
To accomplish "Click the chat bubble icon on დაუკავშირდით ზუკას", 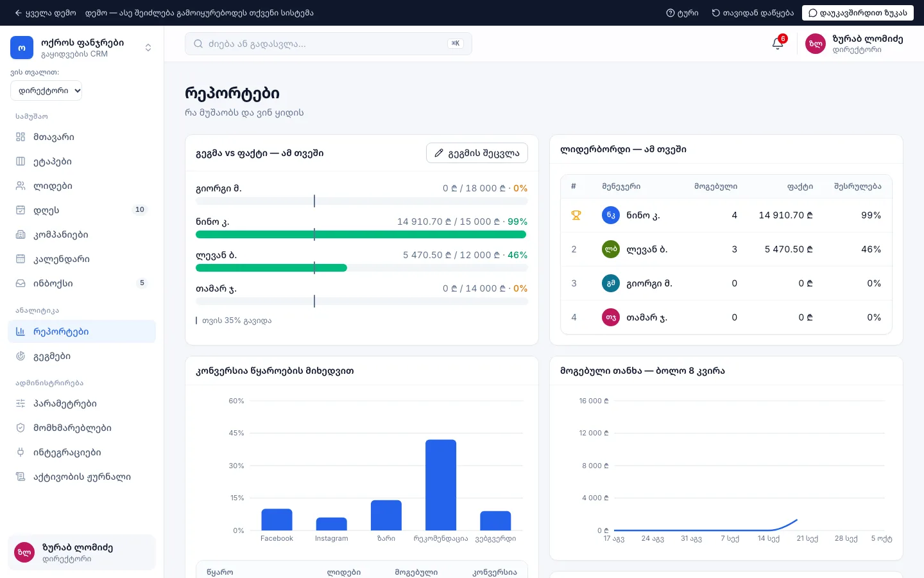I will coord(812,13).
